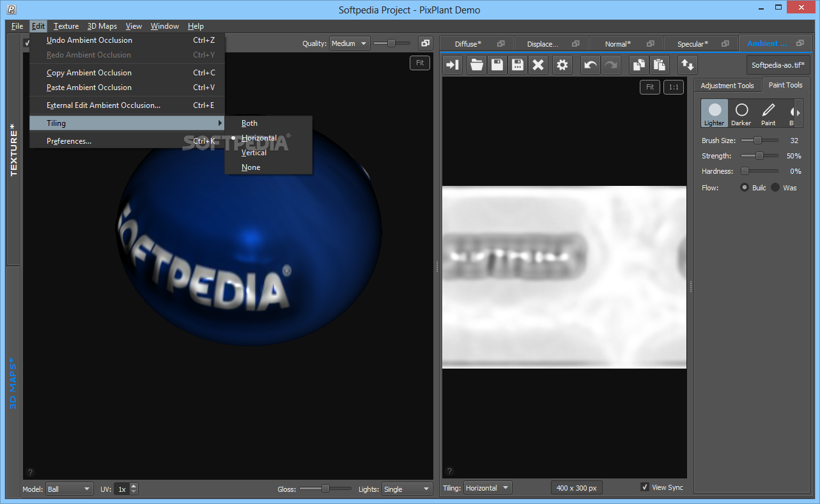Select the Lighter brush tool
The image size is (820, 504).
pos(715,113)
